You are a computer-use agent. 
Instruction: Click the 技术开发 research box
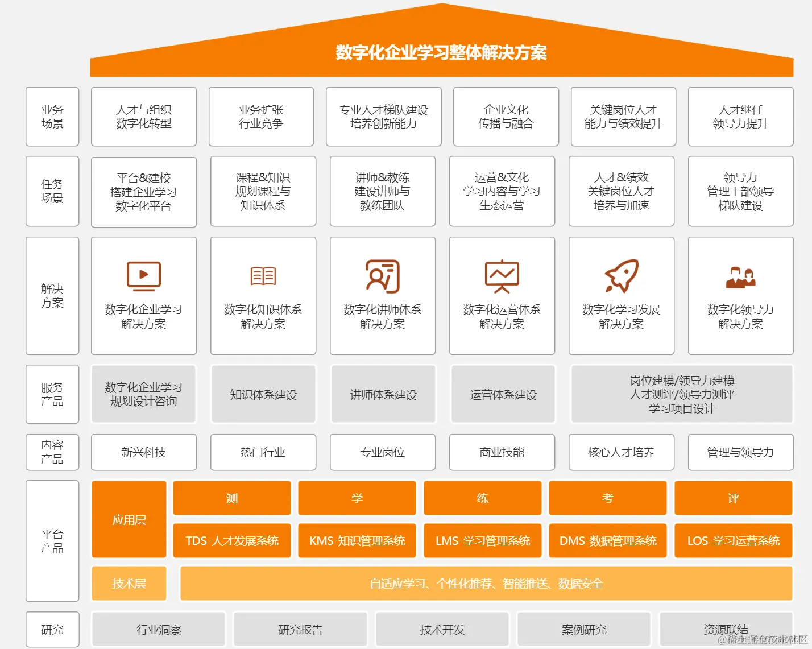442,630
